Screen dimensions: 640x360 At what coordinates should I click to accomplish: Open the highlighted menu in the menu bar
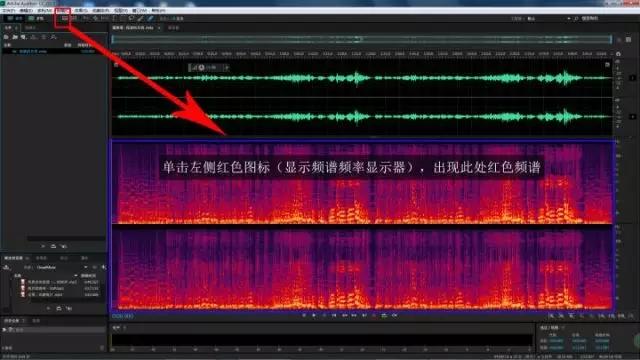tap(62, 11)
